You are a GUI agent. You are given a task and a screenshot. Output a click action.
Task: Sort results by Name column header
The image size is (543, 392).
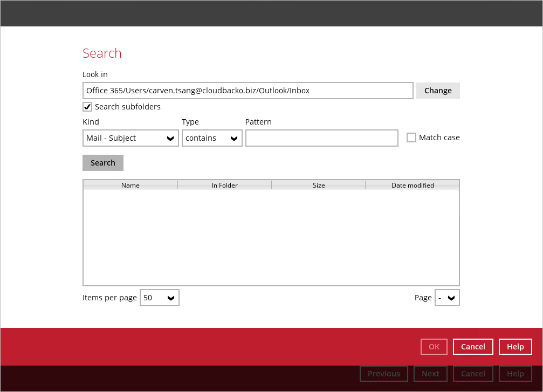click(x=130, y=185)
